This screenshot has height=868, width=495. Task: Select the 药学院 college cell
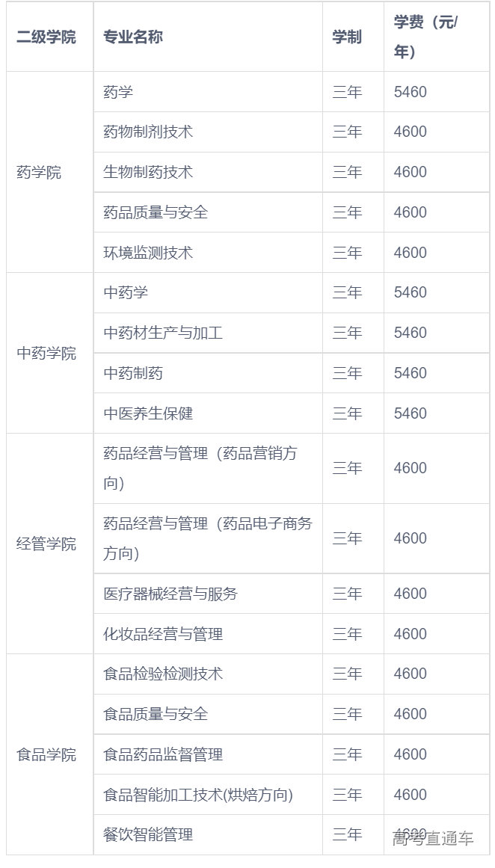point(39,173)
